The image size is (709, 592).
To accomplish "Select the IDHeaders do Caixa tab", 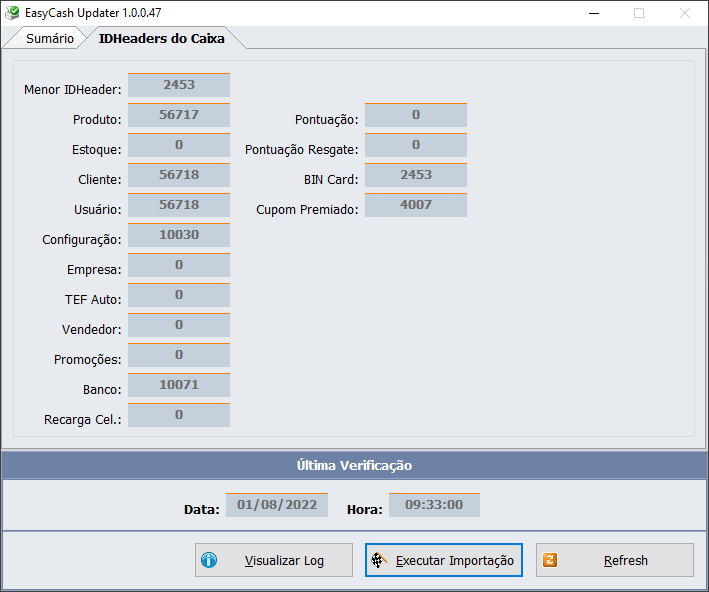I will click(161, 38).
